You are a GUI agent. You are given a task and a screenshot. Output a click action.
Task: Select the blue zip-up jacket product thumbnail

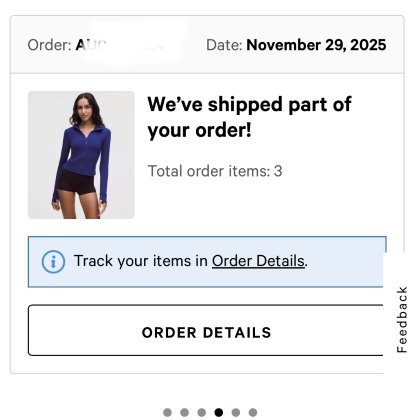[81, 155]
